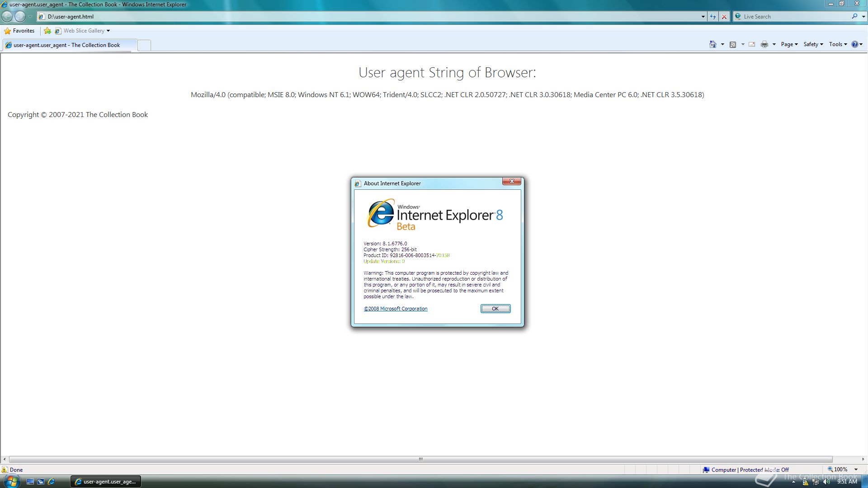Select the user-agent.user_age... taskbar button

[106, 482]
